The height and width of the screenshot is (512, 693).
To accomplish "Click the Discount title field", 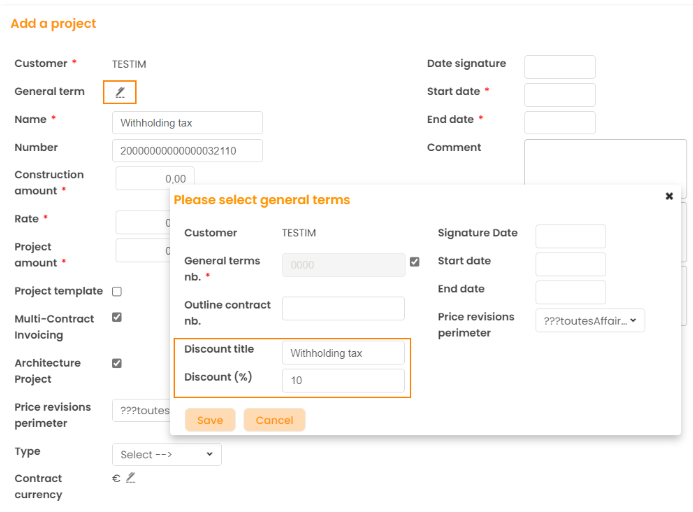I will pos(343,353).
